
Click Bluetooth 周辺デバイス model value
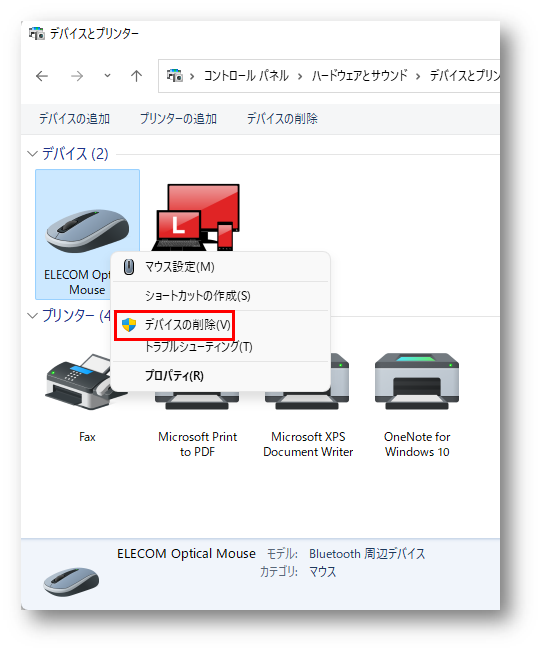(367, 554)
